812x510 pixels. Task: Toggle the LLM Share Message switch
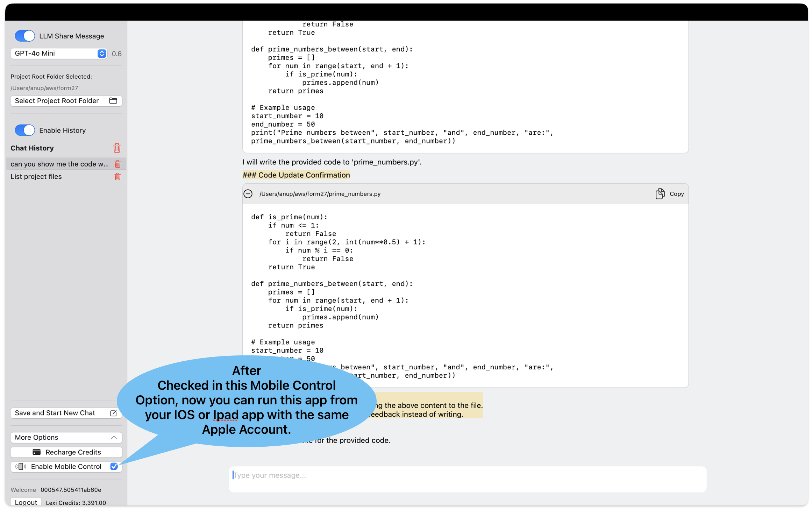[x=25, y=36]
